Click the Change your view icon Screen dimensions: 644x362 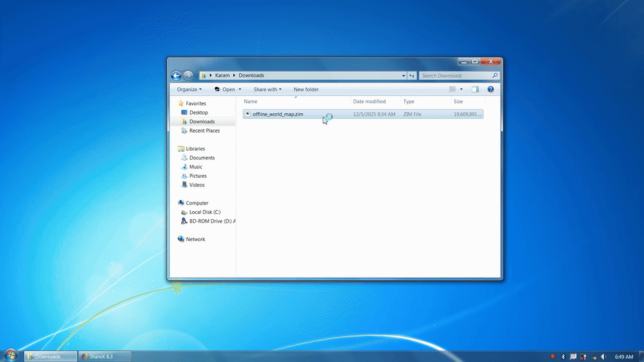pos(453,89)
